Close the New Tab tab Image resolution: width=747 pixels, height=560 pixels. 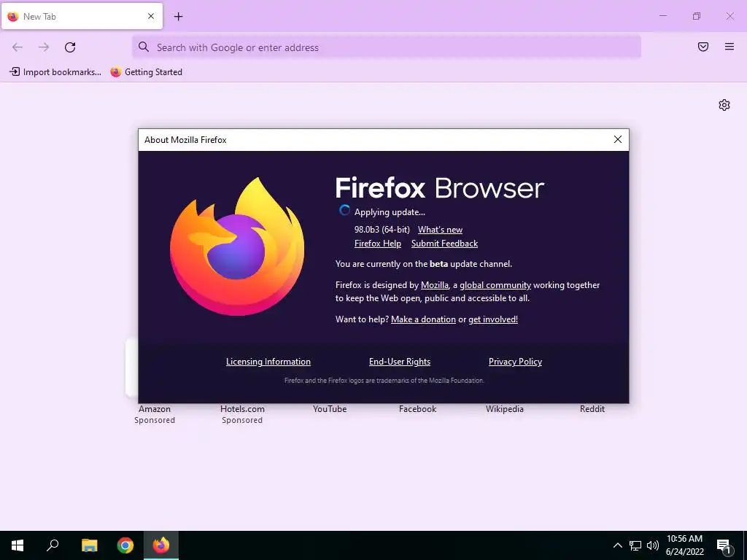click(151, 16)
